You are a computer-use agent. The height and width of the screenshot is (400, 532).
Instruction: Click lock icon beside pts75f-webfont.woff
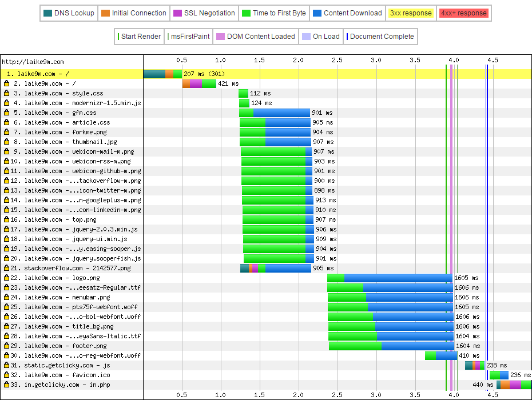6,307
